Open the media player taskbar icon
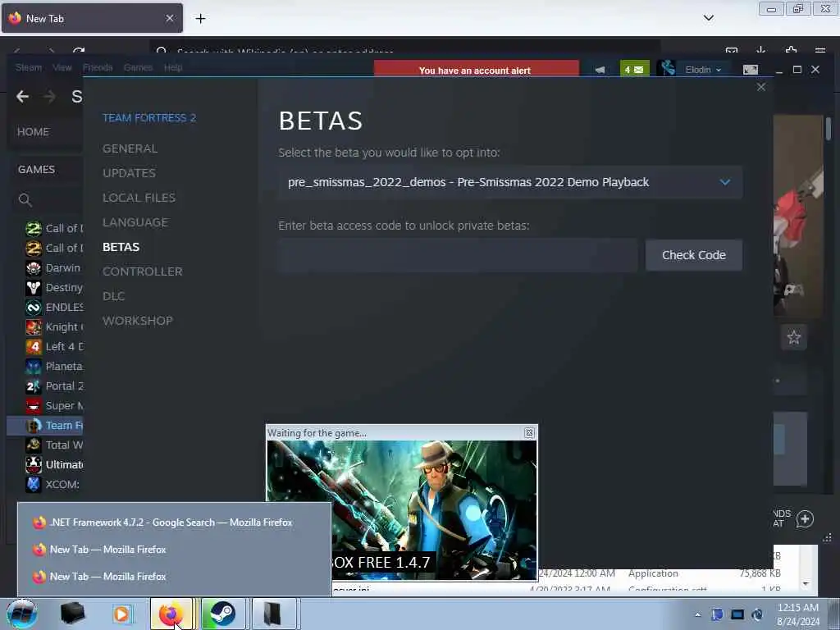Viewport: 840px width, 630px height. 121,614
